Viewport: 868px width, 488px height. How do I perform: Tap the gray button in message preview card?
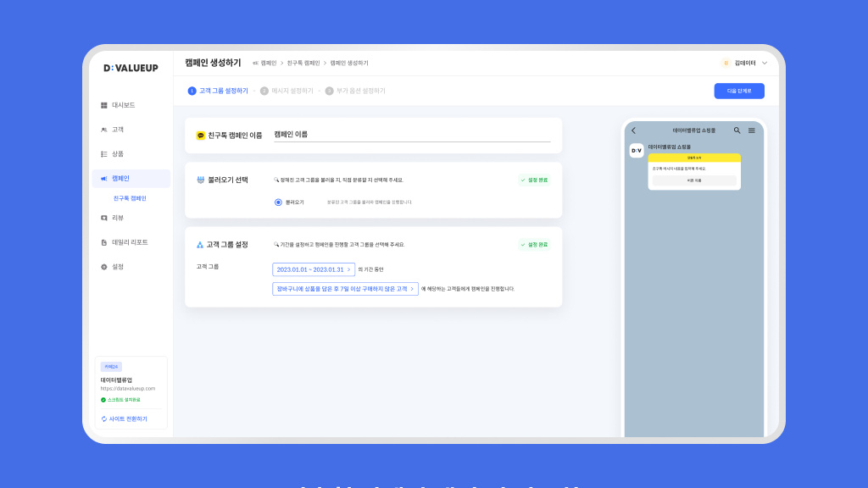pos(694,180)
